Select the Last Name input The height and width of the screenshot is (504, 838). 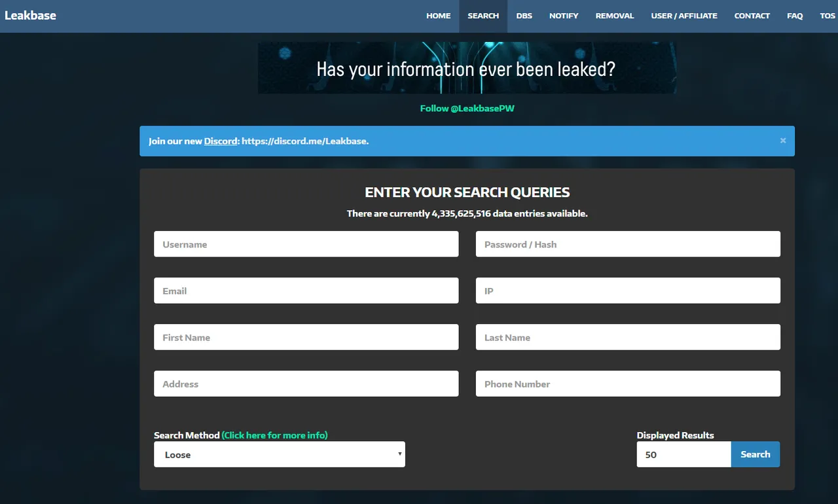pyautogui.click(x=628, y=337)
